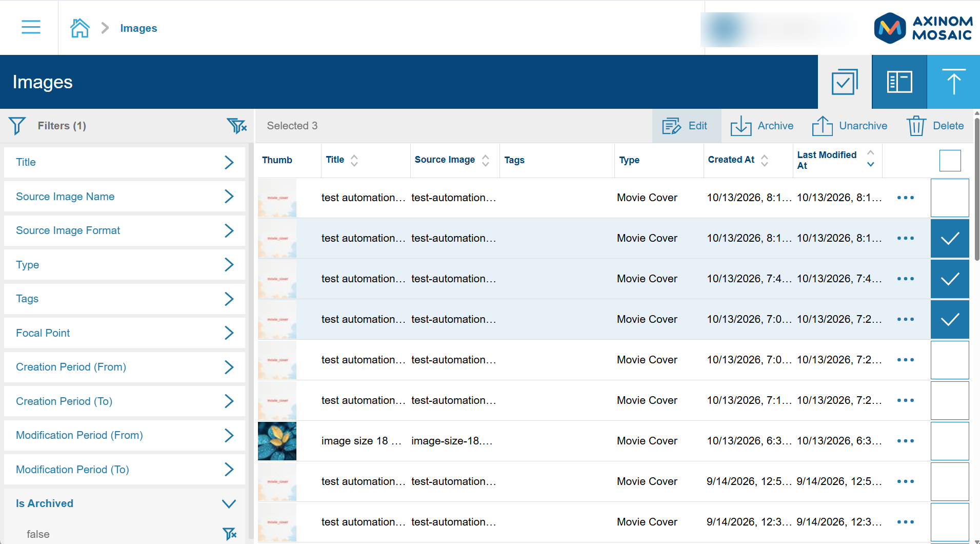Expand the Source Image Format filter
Viewport: 980px width, 544px height.
tap(125, 230)
